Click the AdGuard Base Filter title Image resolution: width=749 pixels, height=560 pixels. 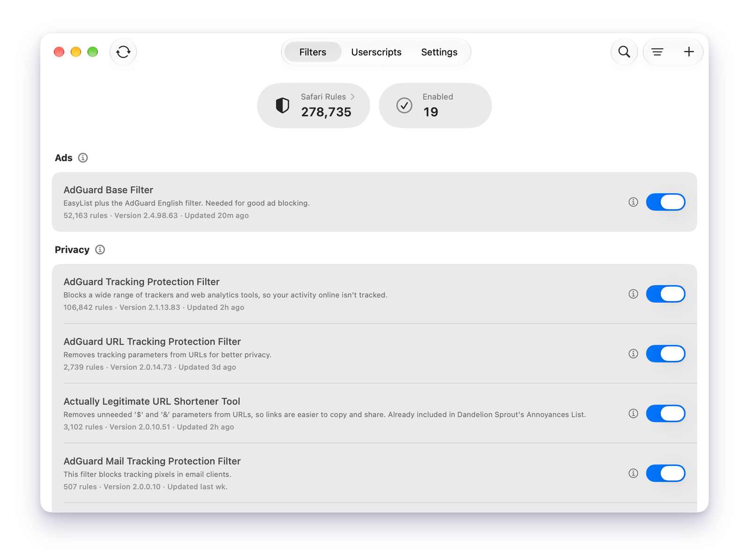pos(108,190)
